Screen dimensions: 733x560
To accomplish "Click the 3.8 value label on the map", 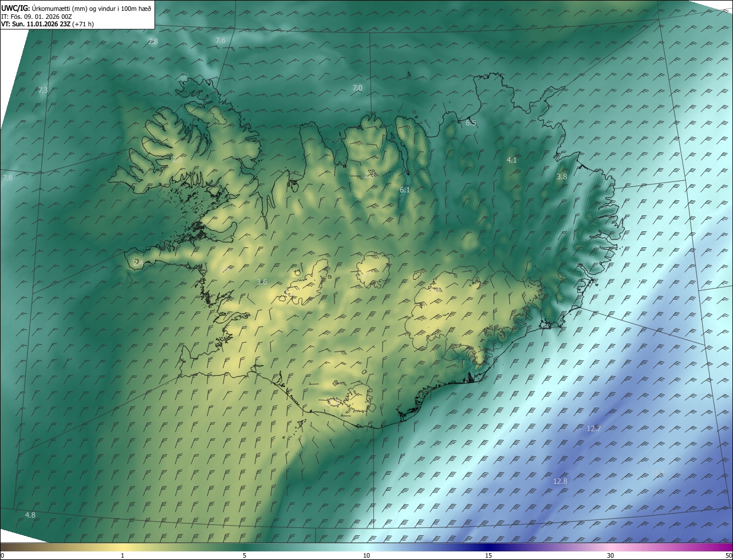I will pos(562,177).
